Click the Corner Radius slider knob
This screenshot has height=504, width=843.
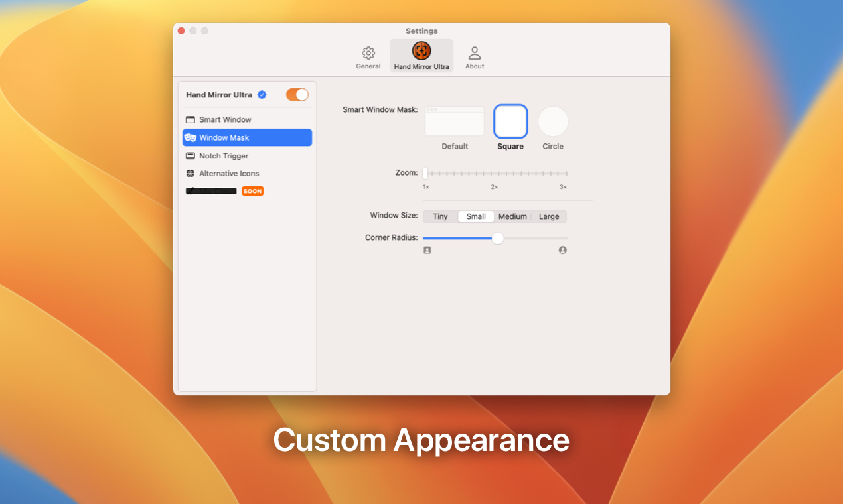497,238
